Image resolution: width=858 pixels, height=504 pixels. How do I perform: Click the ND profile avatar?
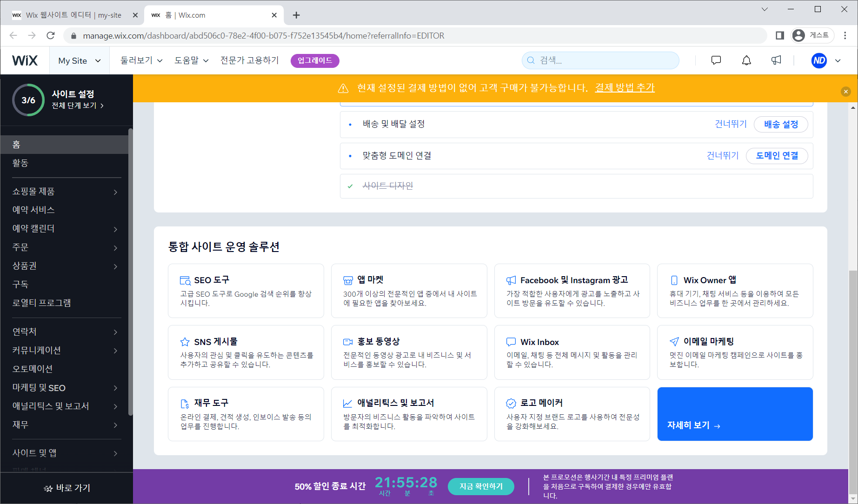point(819,60)
